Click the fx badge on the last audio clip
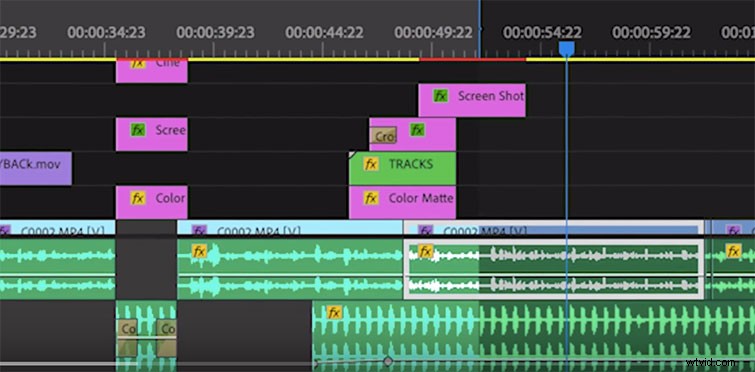Screen dimensions: 755x372 (x=733, y=251)
